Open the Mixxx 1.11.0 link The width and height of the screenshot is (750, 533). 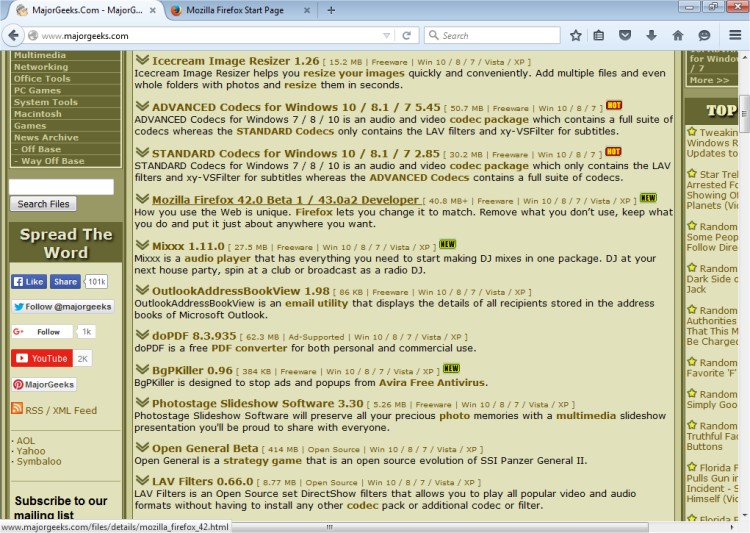(188, 246)
